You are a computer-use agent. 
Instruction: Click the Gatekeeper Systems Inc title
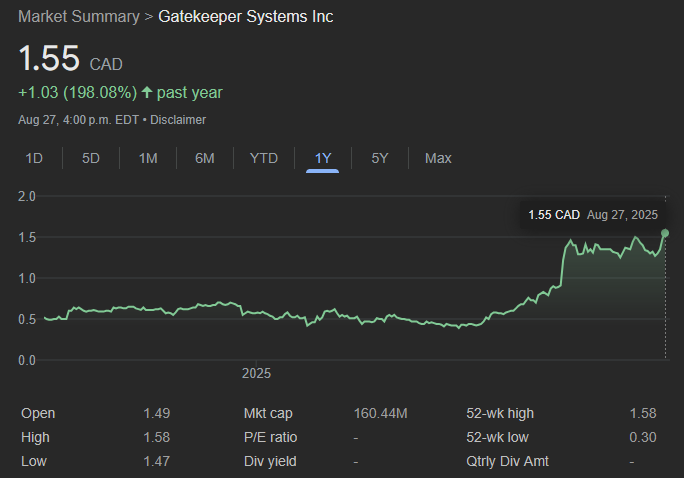point(246,17)
